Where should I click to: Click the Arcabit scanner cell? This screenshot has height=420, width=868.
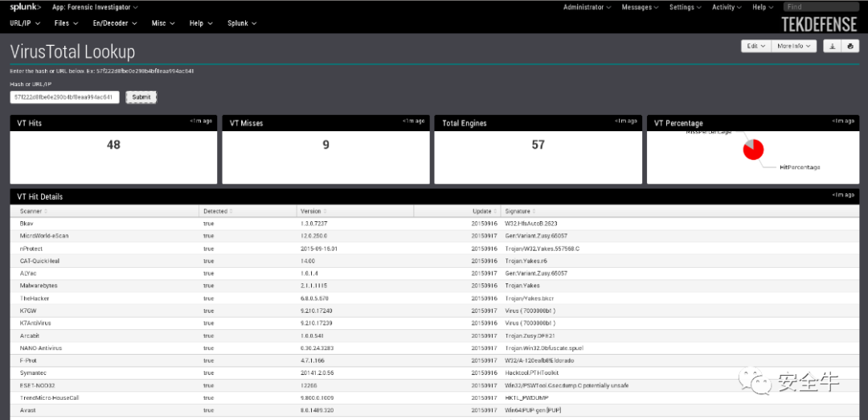pyautogui.click(x=30, y=336)
